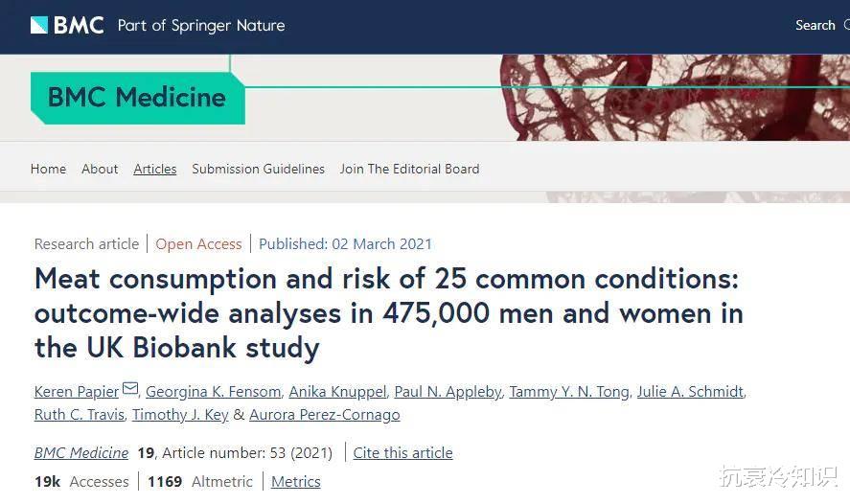Open the article Metrics link
The width and height of the screenshot is (850, 504).
tap(295, 481)
